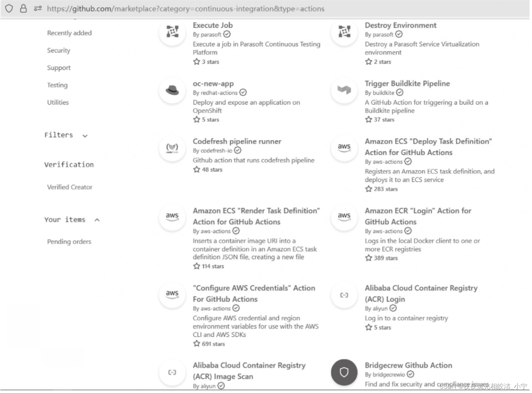Click 'Github action that runs codefresh pipeline' text
The height and width of the screenshot is (393, 532).
pyautogui.click(x=253, y=160)
